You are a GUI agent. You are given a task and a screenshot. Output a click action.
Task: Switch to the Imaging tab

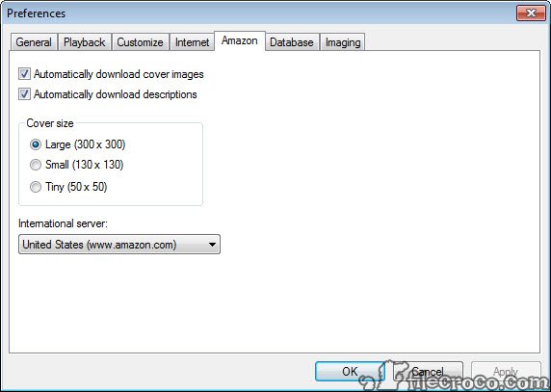coord(343,42)
